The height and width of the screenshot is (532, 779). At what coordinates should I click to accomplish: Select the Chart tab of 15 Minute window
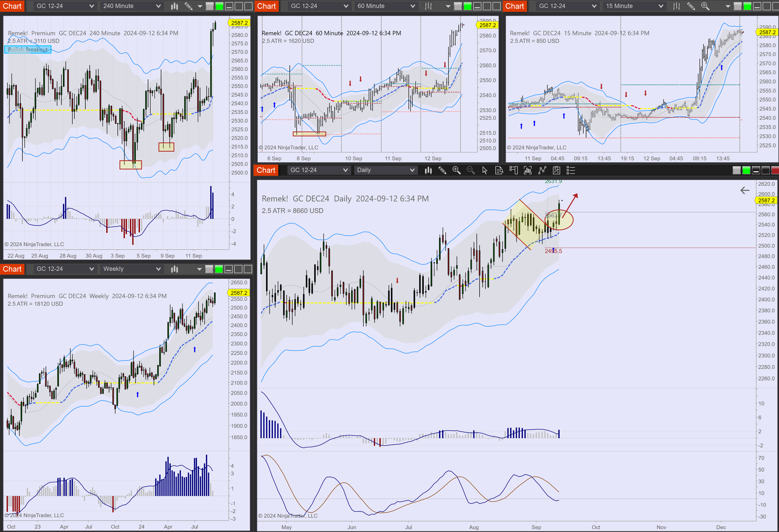[514, 6]
